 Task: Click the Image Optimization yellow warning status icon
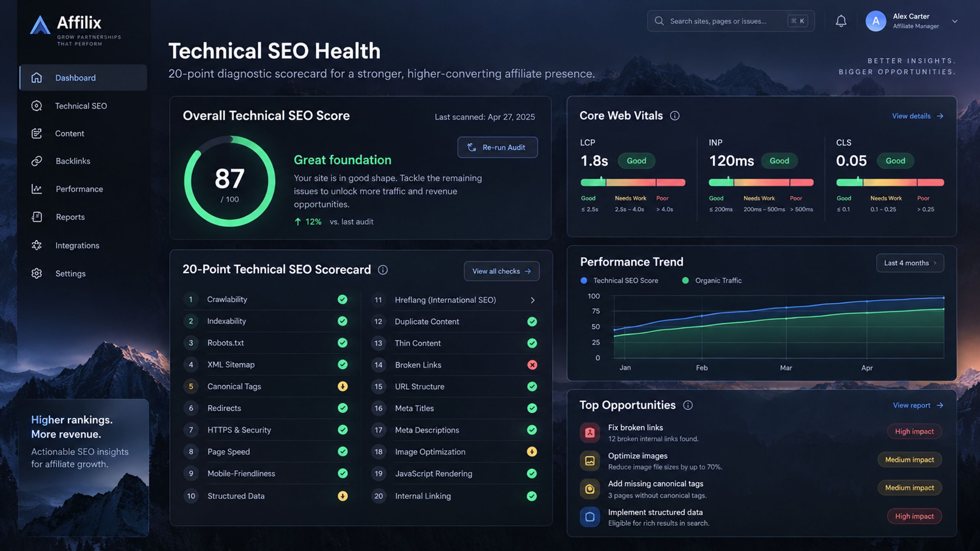[x=532, y=452]
